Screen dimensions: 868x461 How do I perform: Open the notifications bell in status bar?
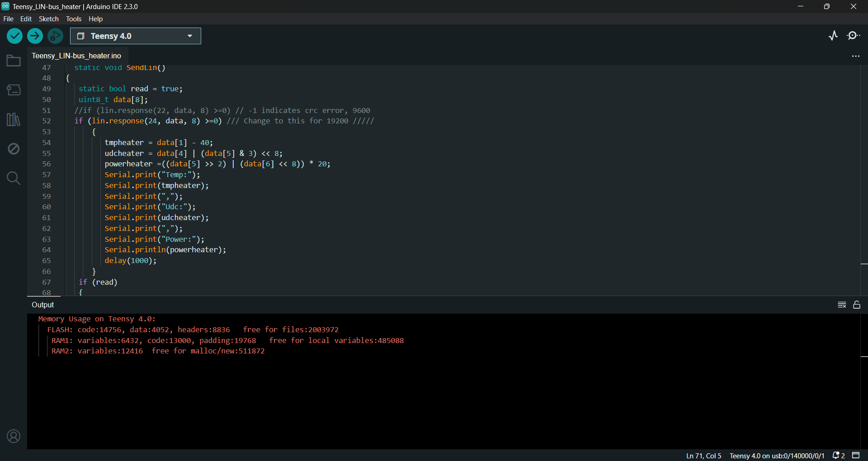(839, 456)
